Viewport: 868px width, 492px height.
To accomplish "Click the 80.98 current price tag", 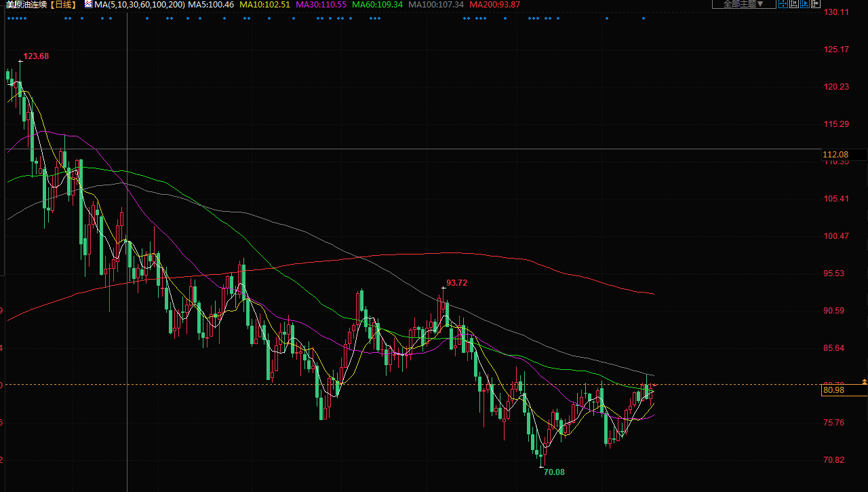I will [833, 390].
